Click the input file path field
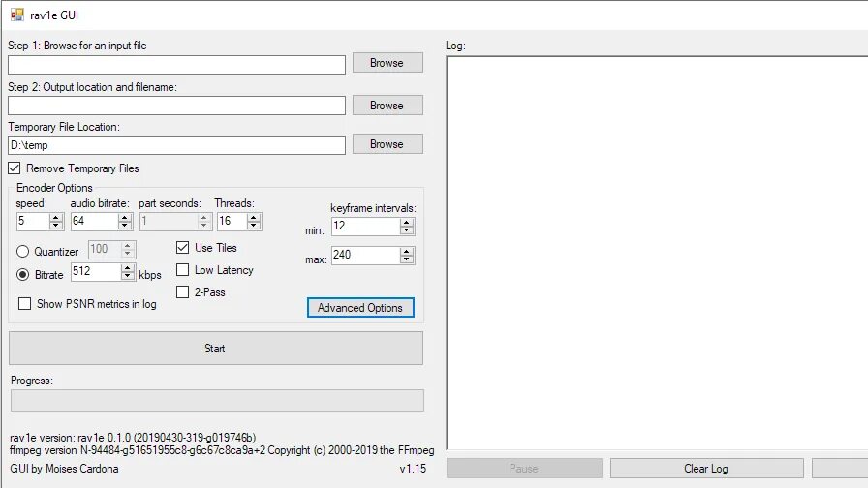Image resolution: width=868 pixels, height=488 pixels. point(176,65)
